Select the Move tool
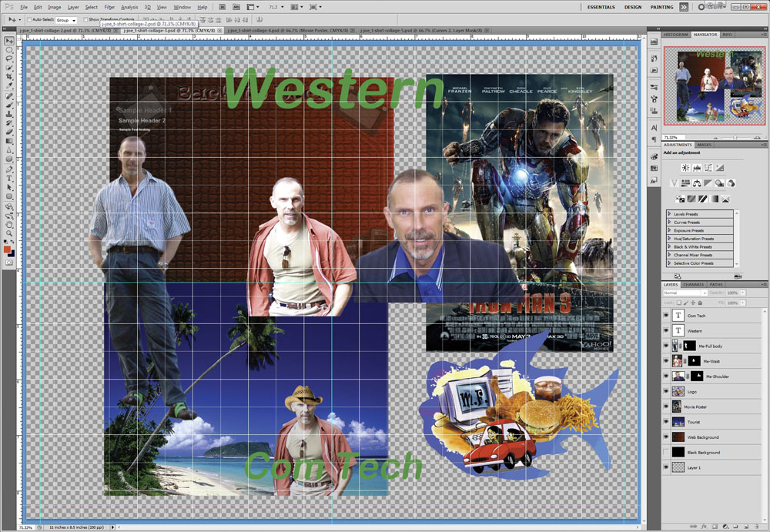The image size is (770, 532). pyautogui.click(x=8, y=41)
